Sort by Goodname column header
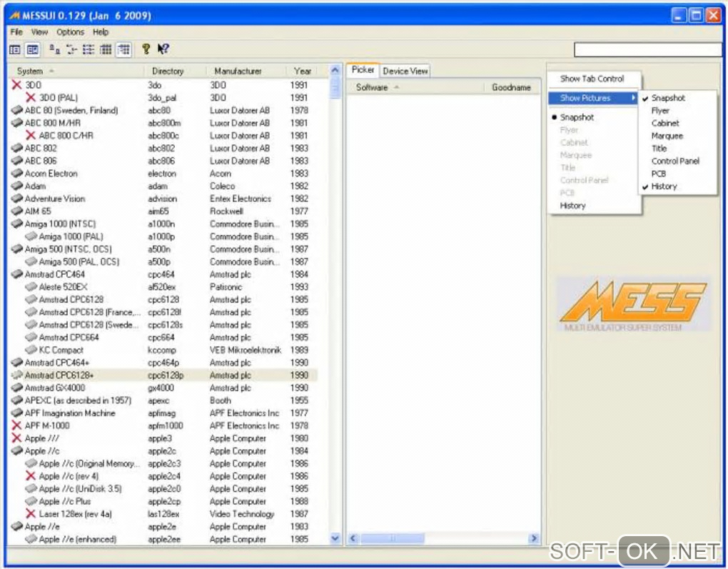 coord(512,87)
